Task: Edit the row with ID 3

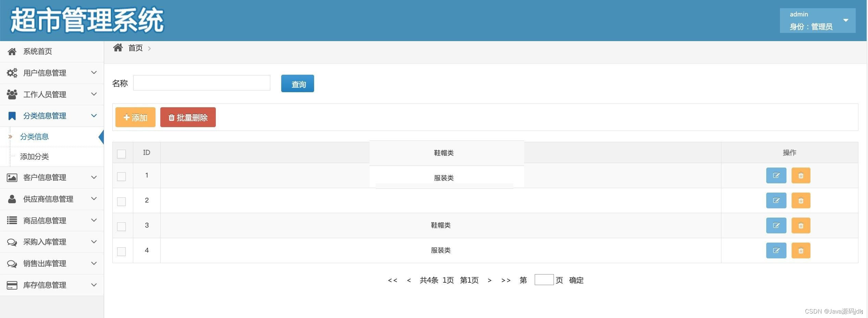Action: (x=776, y=225)
